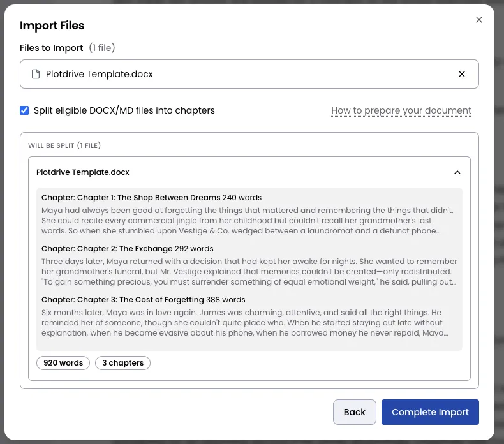Open How to prepare your document link
This screenshot has width=504, height=444.
(x=401, y=110)
